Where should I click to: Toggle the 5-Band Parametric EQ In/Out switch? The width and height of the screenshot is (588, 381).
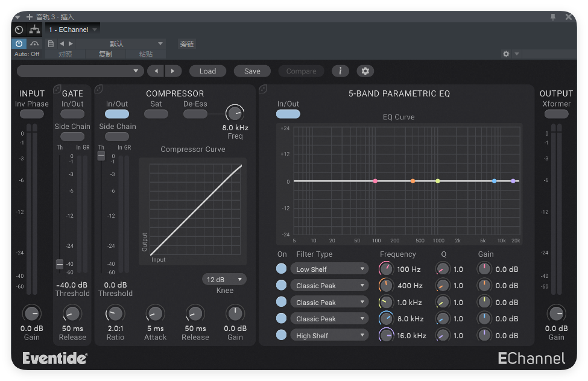[x=288, y=114]
